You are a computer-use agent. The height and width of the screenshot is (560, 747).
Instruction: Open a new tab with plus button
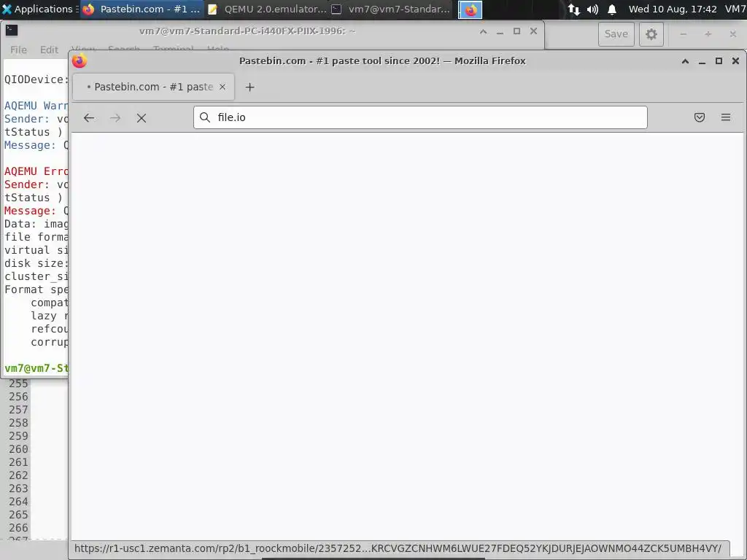click(x=249, y=87)
